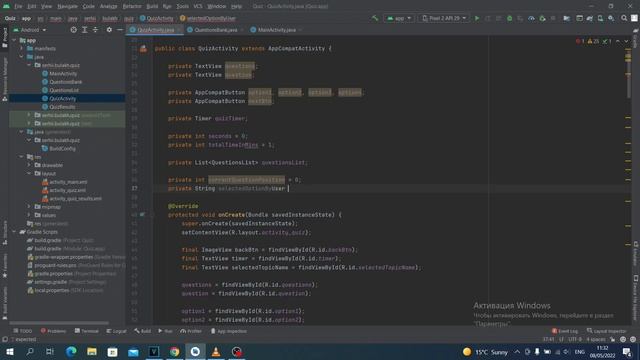This screenshot has height=360, width=640.
Task: Click the search everywhere magnifier icon
Action: click(624, 18)
